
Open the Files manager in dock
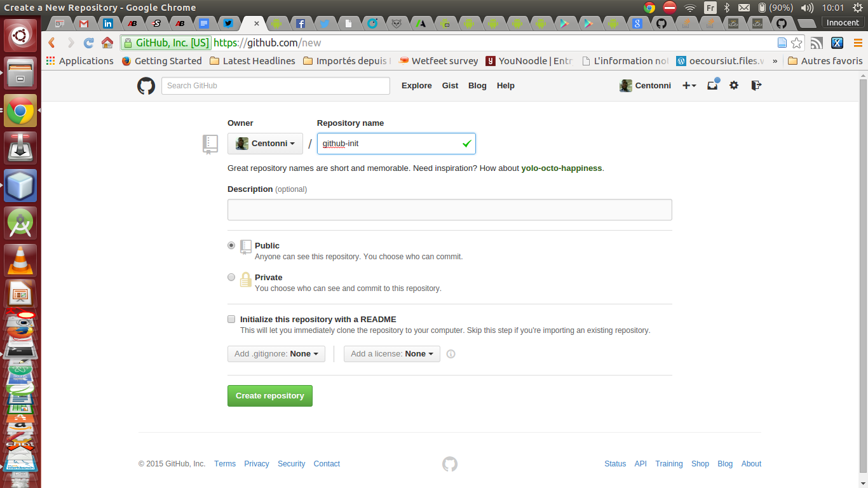[x=20, y=74]
